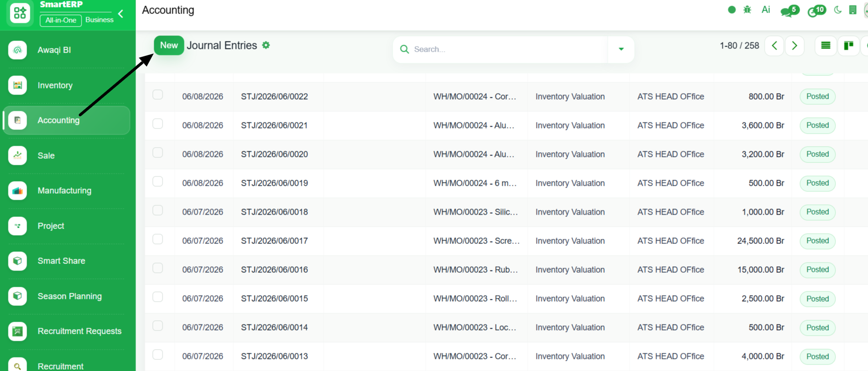The width and height of the screenshot is (868, 371).
Task: Open the SmartERP apps grid icon
Action: [x=20, y=13]
